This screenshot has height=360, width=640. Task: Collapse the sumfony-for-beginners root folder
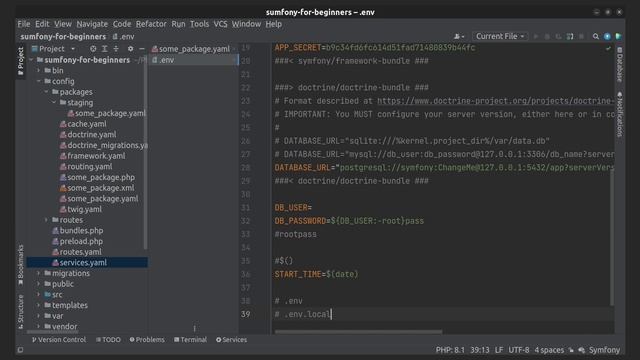[31, 60]
